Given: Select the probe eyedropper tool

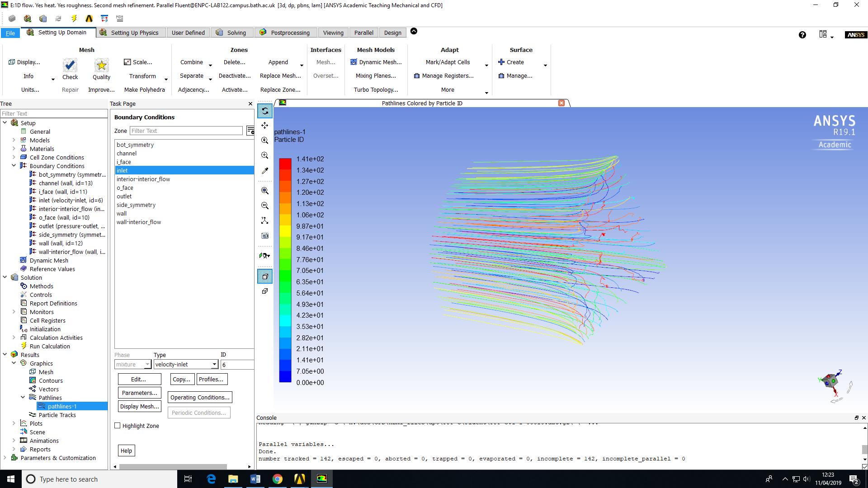Looking at the screenshot, I should (265, 171).
